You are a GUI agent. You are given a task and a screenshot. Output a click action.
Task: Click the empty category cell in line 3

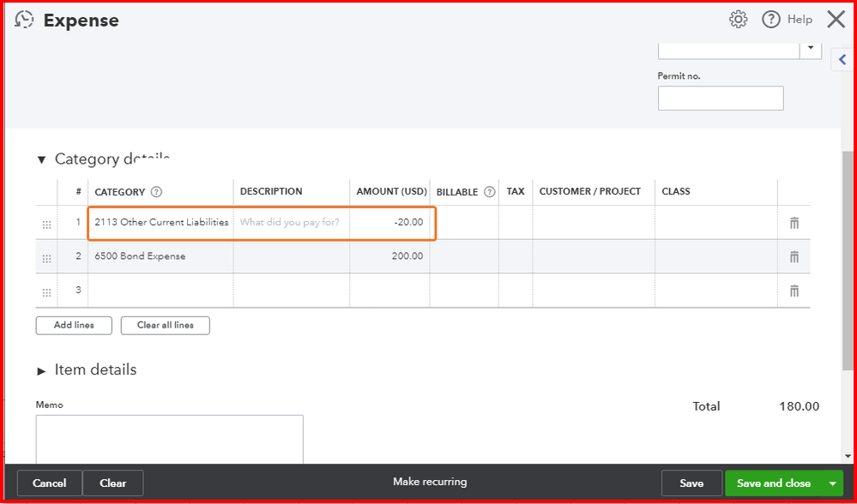pos(160,290)
